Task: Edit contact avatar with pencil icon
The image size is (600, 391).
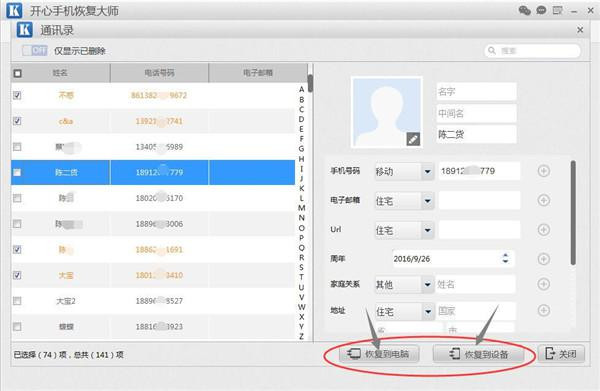Action: (x=413, y=139)
